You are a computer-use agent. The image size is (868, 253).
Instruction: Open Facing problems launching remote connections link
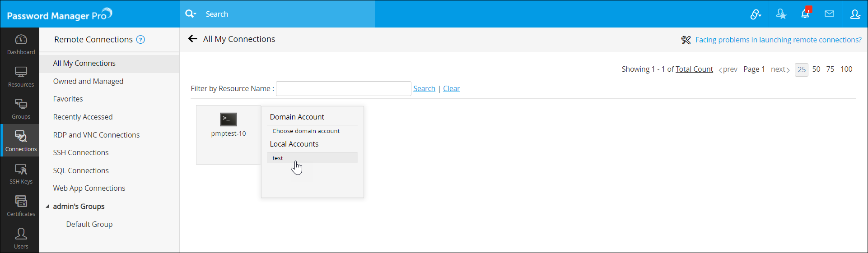[x=778, y=40]
